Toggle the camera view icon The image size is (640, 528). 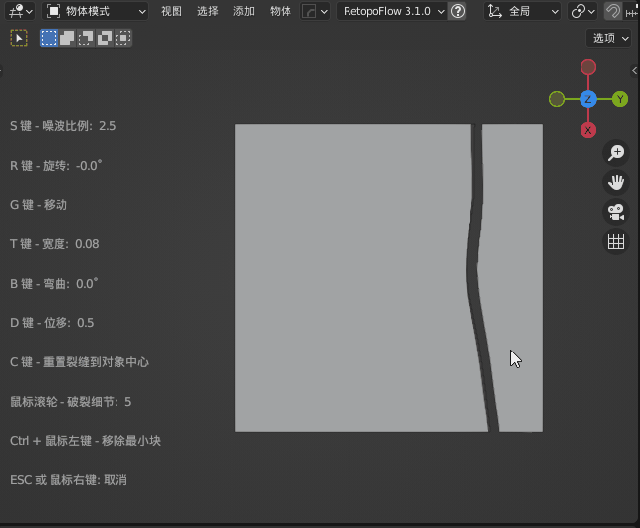coord(616,212)
